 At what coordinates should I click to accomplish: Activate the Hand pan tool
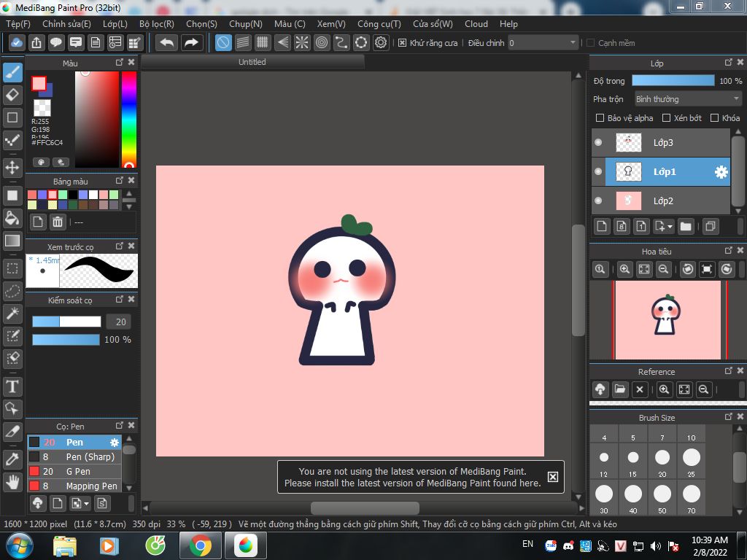13,482
